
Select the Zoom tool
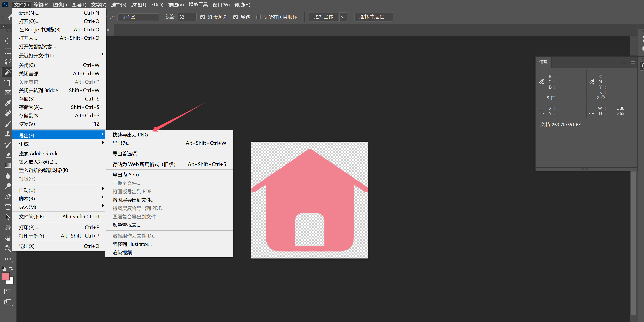click(x=8, y=248)
